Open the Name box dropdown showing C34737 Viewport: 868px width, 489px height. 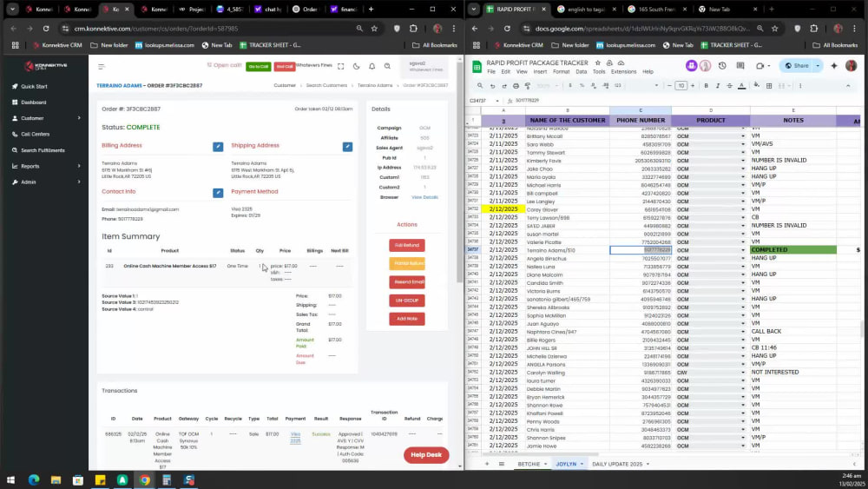[x=497, y=101]
